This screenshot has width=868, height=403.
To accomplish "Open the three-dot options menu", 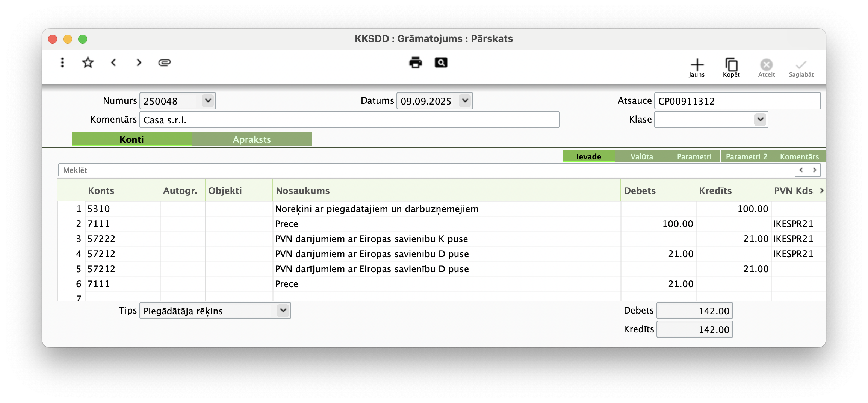I will point(62,62).
